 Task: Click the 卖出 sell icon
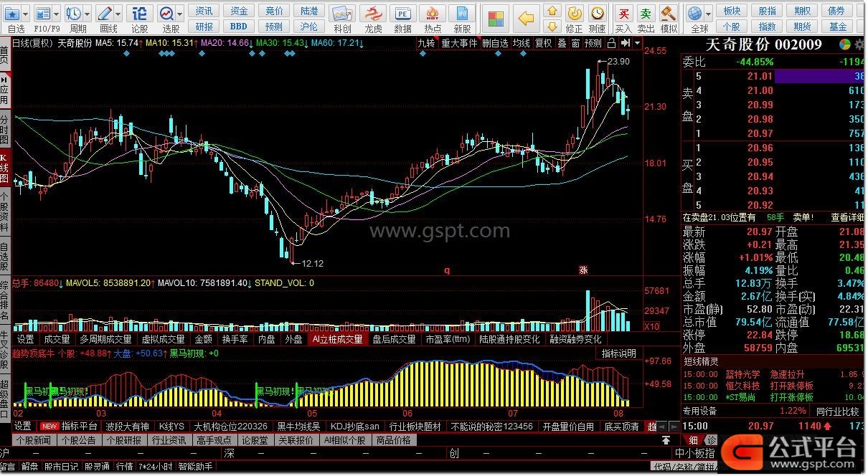coord(646,14)
